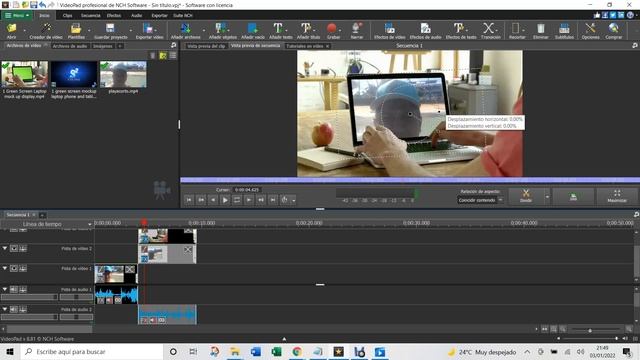Add new sequence tab plus button
Viewport: 640px width, 360px height.
(42, 215)
